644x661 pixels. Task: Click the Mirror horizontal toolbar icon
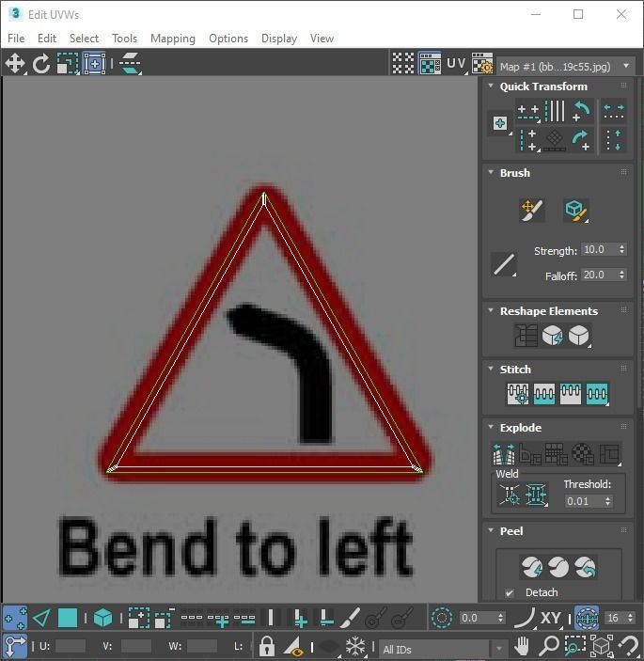[131, 64]
